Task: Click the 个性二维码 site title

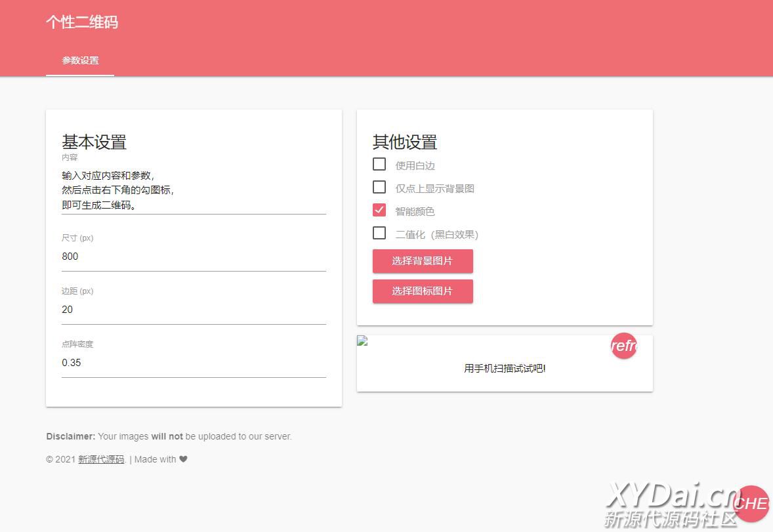Action: point(82,22)
